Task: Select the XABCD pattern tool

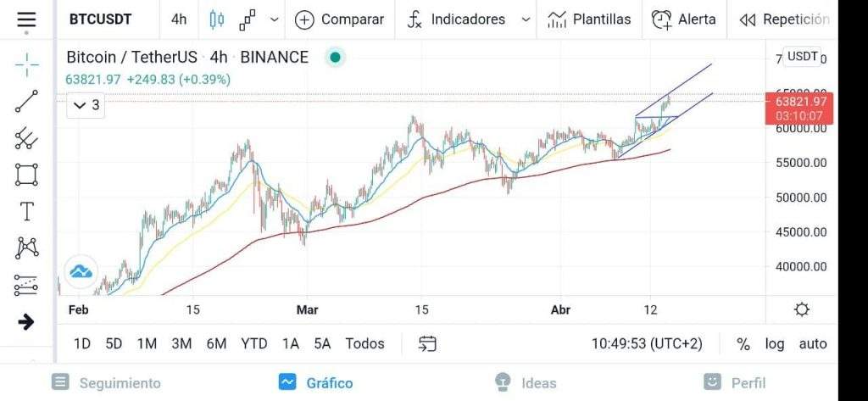Action: (x=26, y=248)
